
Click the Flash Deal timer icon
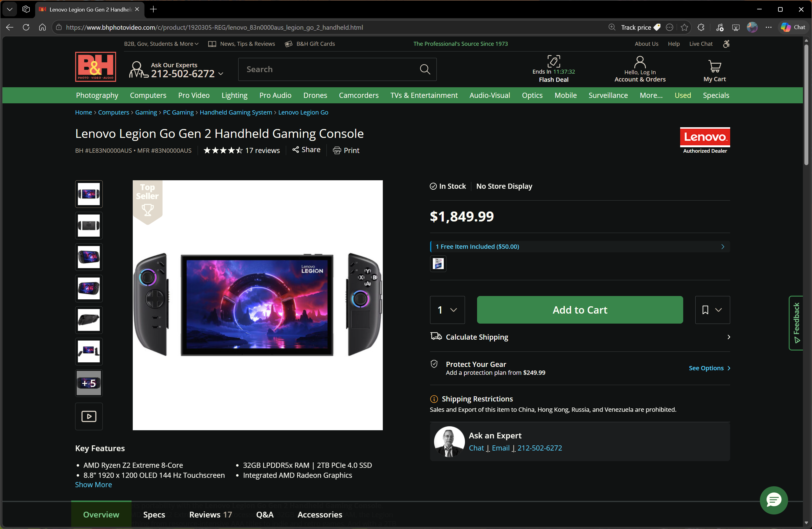(553, 62)
